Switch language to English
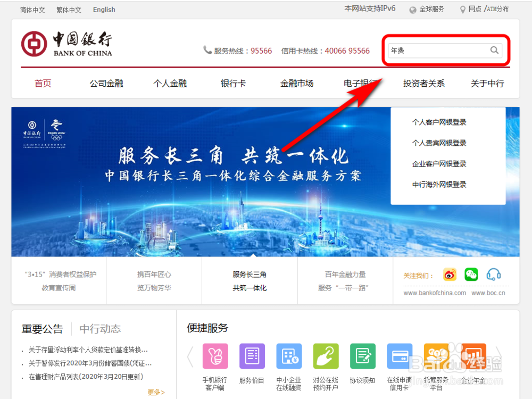The image size is (532, 399). click(x=104, y=10)
